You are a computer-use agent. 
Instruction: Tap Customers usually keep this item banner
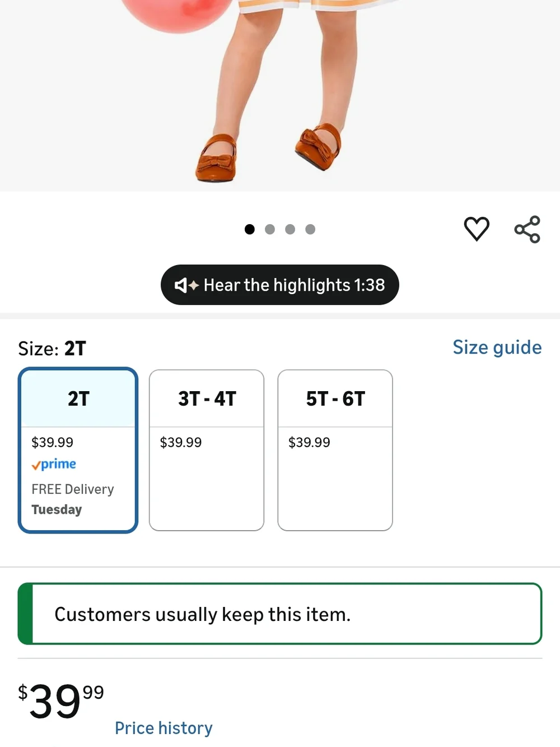[x=280, y=614]
